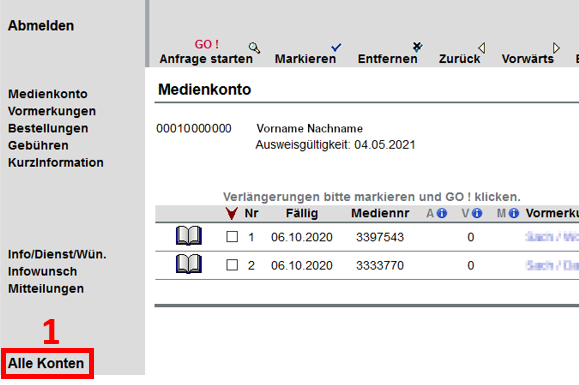579x385 pixels.
Task: Click Vorwärts in the toolbar
Action: (x=528, y=59)
